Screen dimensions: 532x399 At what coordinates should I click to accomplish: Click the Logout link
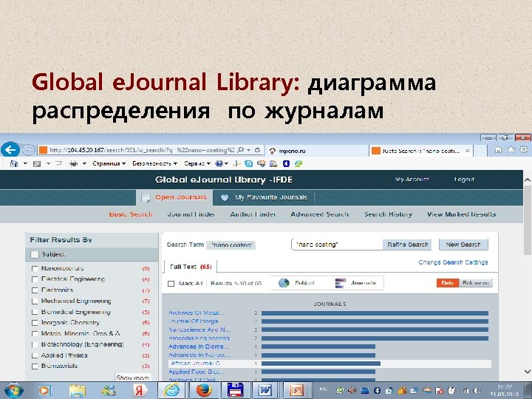click(464, 180)
